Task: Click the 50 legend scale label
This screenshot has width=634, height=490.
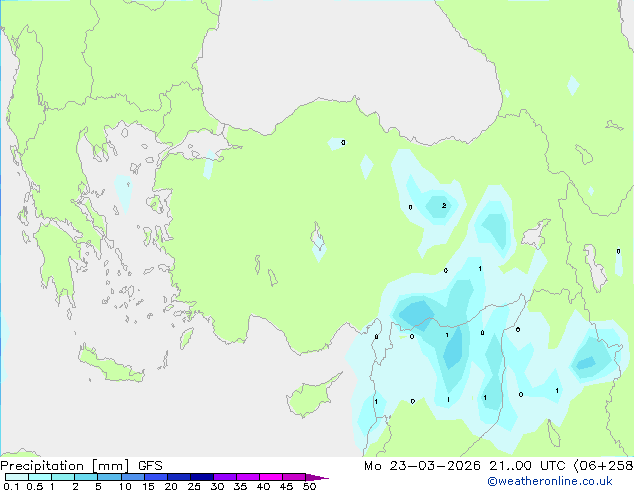Action: coord(309,486)
